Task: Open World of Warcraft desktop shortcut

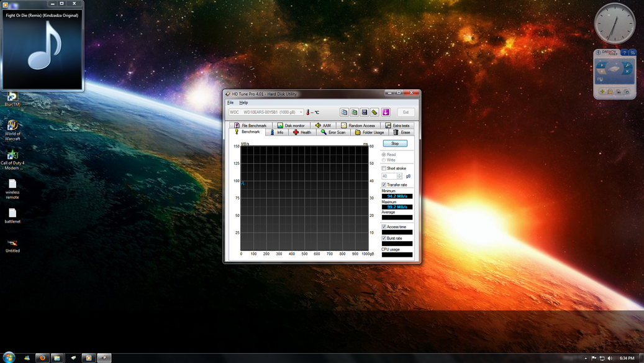Action: tap(12, 126)
